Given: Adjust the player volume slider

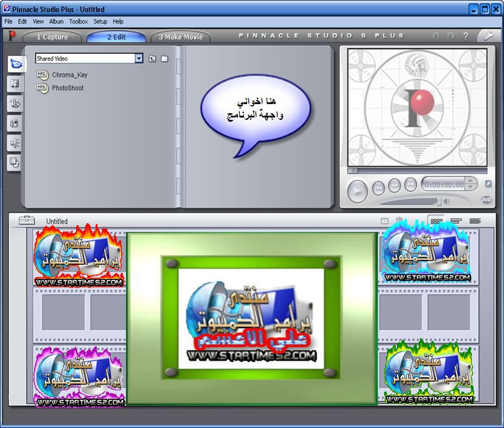Looking at the screenshot, I should (411, 202).
